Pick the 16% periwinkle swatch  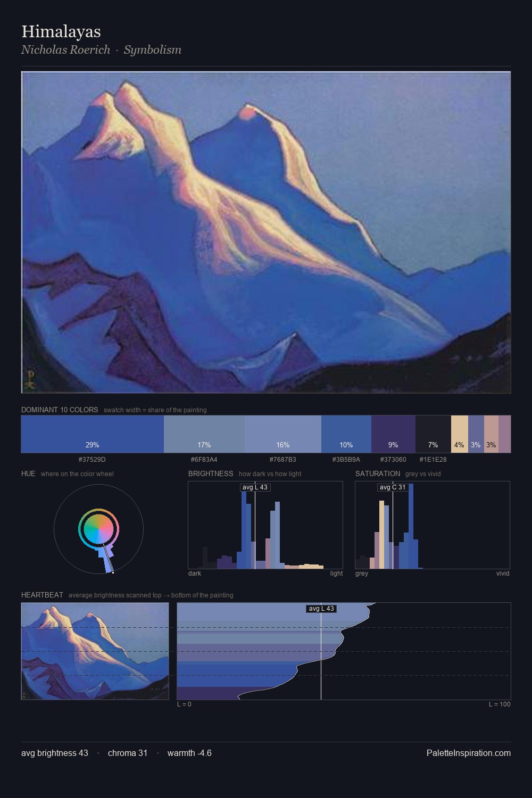coord(283,434)
